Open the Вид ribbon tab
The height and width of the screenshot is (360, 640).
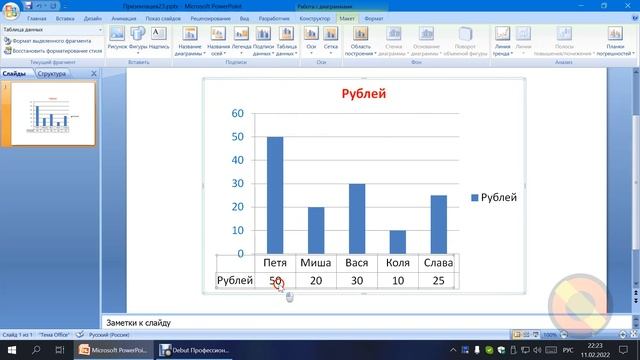click(244, 18)
